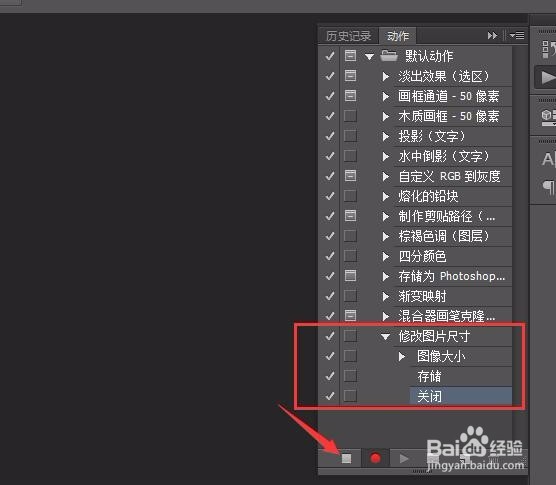The height and width of the screenshot is (485, 556).
Task: Select the 默认动作 set name
Action: [x=429, y=56]
